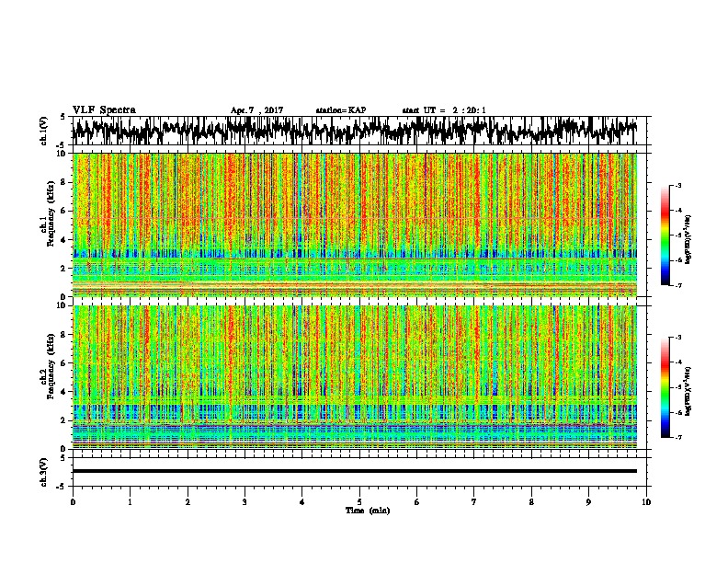The width and height of the screenshot is (728, 563).
Task: Click the ch.1 spectrogram panel
Action: coord(354,224)
